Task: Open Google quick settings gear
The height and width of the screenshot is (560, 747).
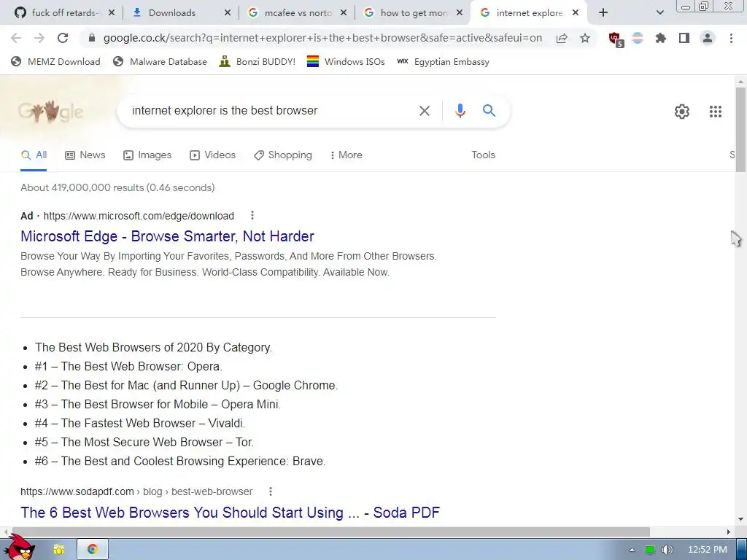Action: pos(682,112)
